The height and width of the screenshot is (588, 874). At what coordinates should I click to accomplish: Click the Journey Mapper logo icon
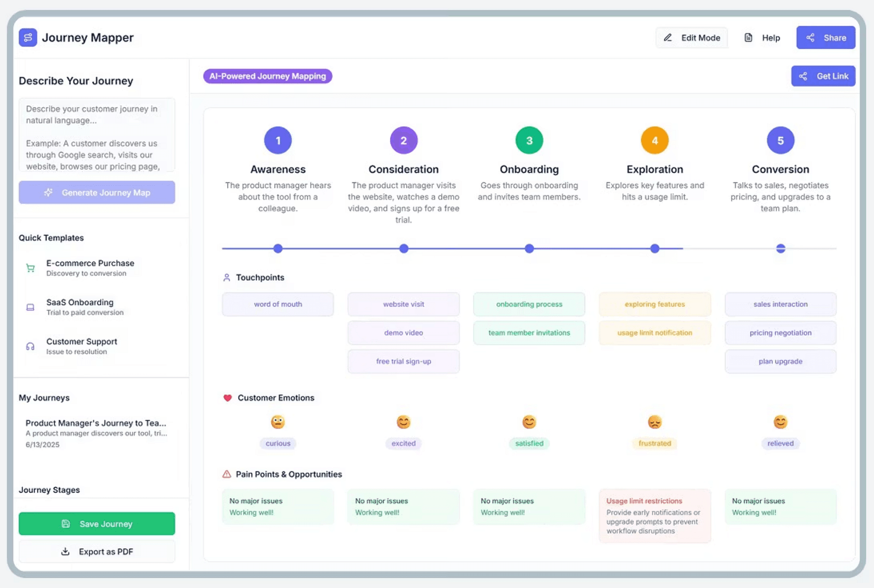coord(28,37)
